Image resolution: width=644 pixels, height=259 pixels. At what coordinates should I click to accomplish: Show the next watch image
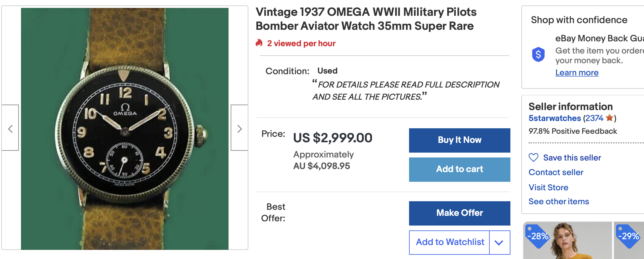pos(240,128)
